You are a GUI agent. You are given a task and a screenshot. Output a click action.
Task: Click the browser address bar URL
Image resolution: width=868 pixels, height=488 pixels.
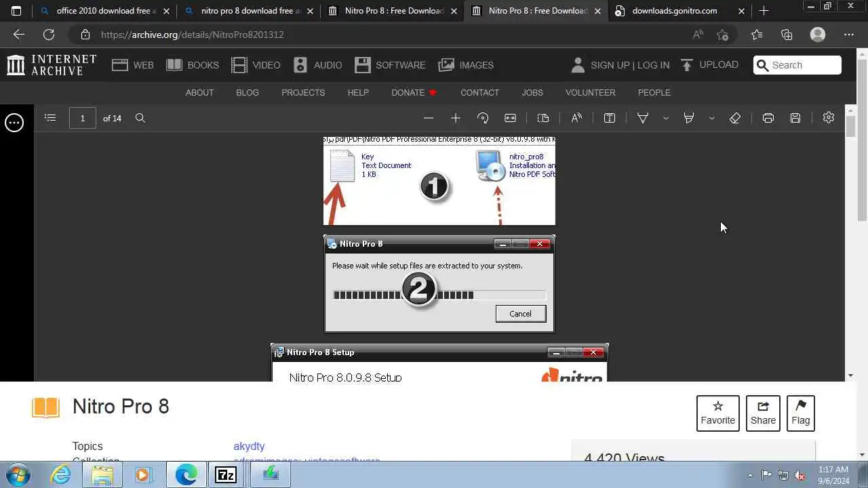[193, 35]
